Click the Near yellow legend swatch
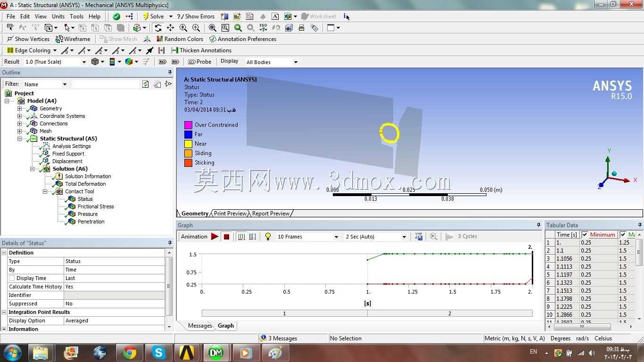644x362 pixels. [188, 144]
